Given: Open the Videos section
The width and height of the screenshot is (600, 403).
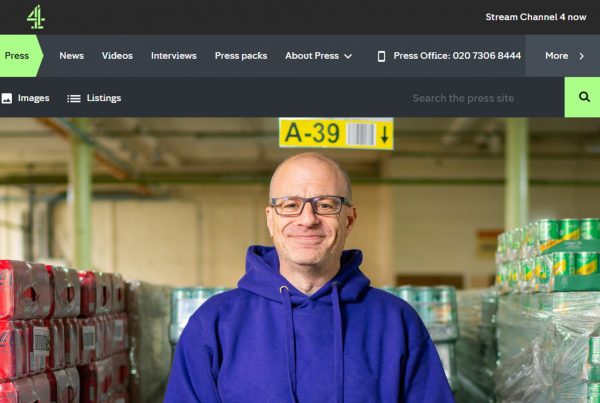Looking at the screenshot, I should pos(117,56).
